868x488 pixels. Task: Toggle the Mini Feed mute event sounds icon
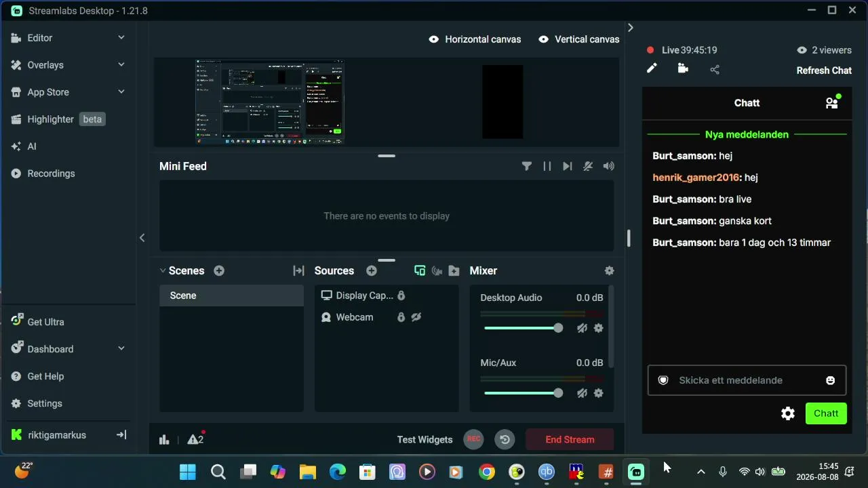[588, 166]
